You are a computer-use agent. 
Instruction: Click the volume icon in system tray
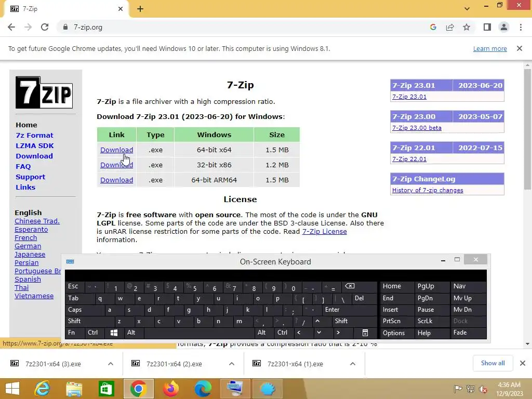point(483,389)
